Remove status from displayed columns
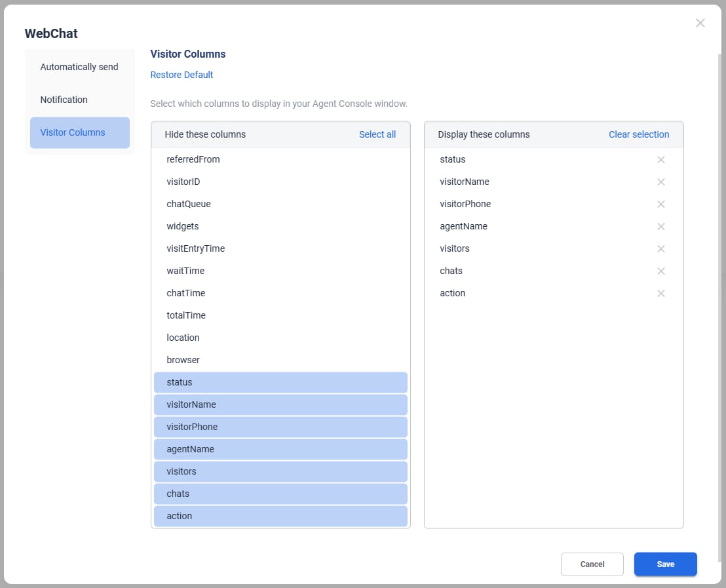The image size is (726, 588). (x=660, y=160)
